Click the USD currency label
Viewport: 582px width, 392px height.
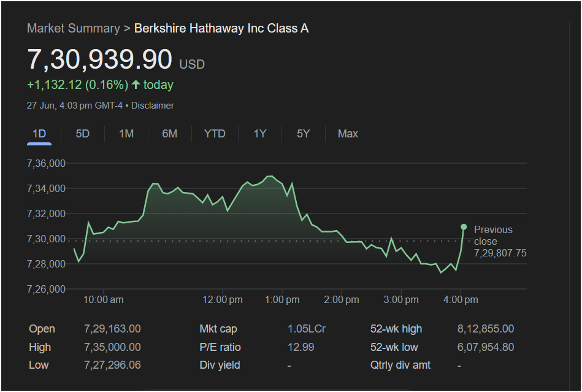point(192,64)
